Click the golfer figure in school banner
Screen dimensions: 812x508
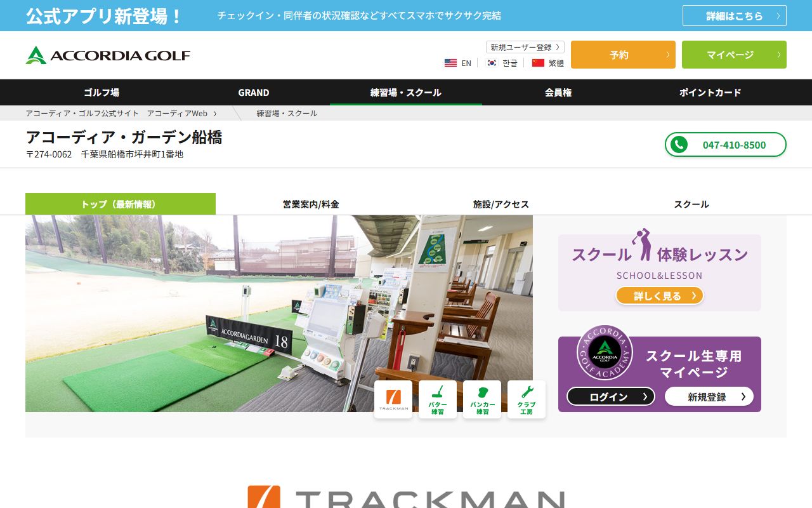coord(643,245)
